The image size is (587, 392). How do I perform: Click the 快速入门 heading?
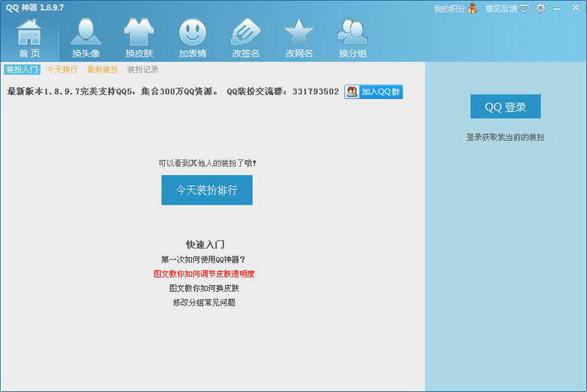pyautogui.click(x=205, y=245)
